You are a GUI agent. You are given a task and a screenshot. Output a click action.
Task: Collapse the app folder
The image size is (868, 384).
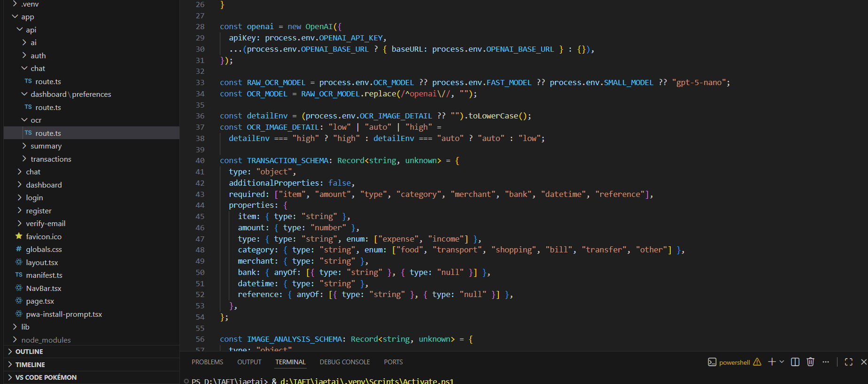pyautogui.click(x=92, y=17)
